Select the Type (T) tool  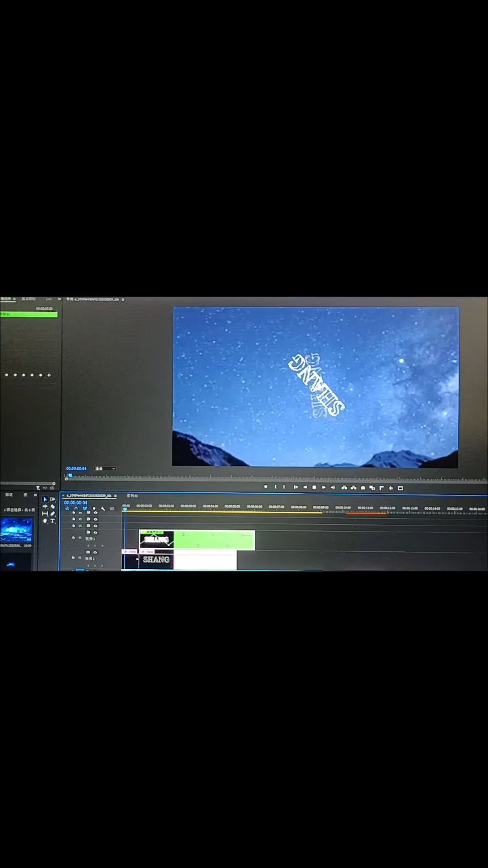pos(52,520)
